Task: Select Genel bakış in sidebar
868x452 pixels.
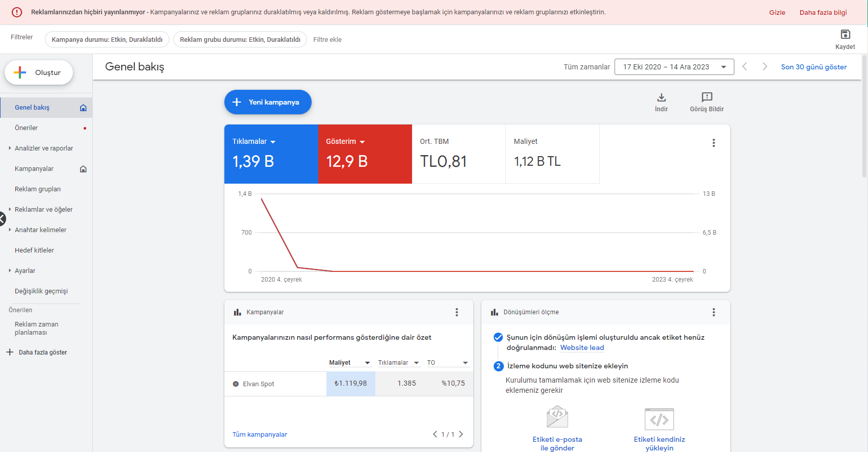Action: click(46, 108)
